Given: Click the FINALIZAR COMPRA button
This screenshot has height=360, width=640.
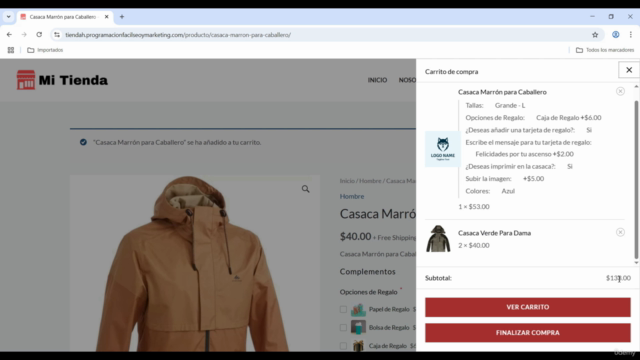Looking at the screenshot, I should (528, 333).
